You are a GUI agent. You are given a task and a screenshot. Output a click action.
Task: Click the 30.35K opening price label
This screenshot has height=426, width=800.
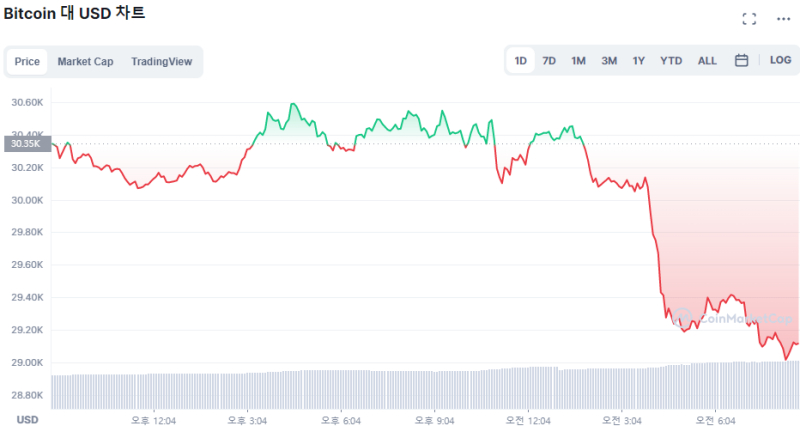(25, 143)
